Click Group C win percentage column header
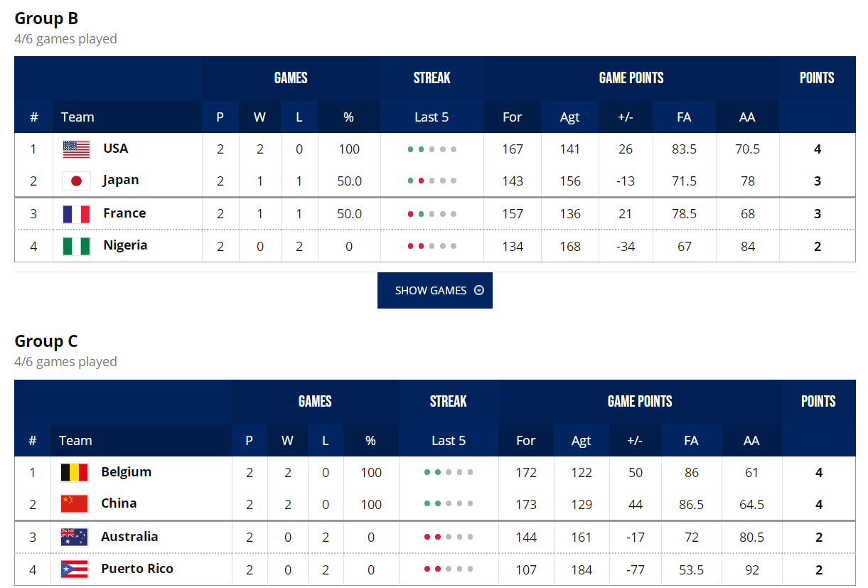Viewport: 868px width, 588px height. [370, 441]
